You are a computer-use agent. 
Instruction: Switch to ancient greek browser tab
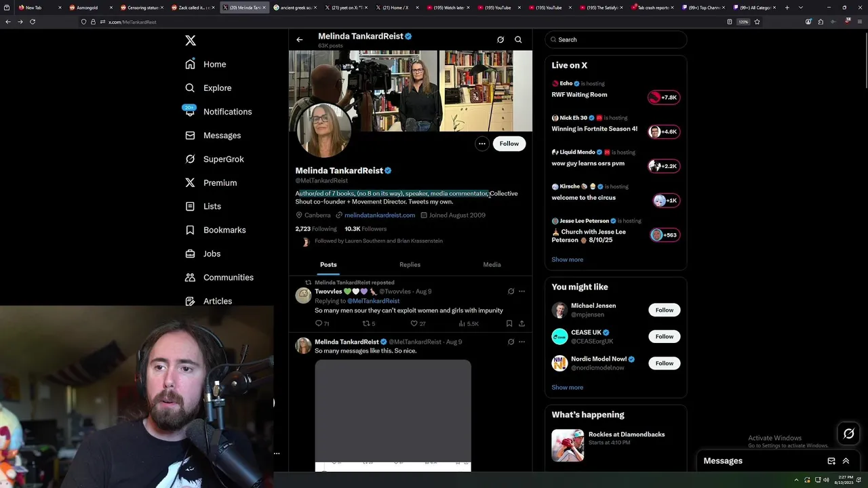click(x=295, y=7)
